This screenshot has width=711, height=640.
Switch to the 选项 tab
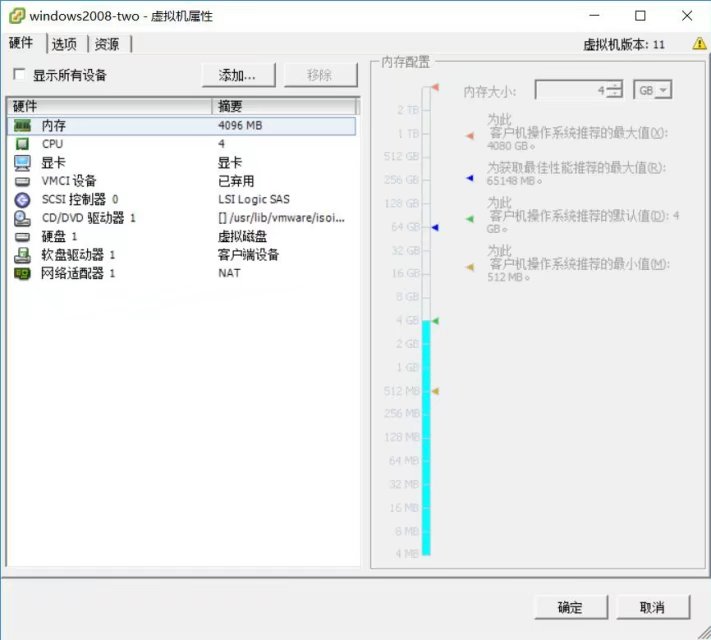click(x=64, y=44)
